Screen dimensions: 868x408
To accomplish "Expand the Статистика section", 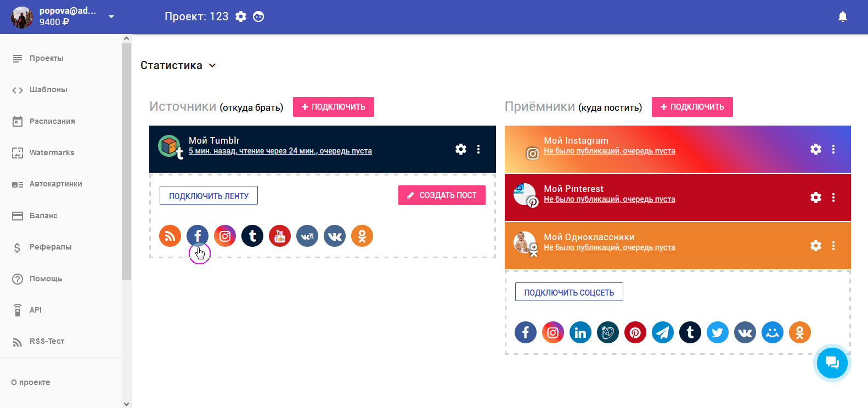I will pyautogui.click(x=178, y=65).
